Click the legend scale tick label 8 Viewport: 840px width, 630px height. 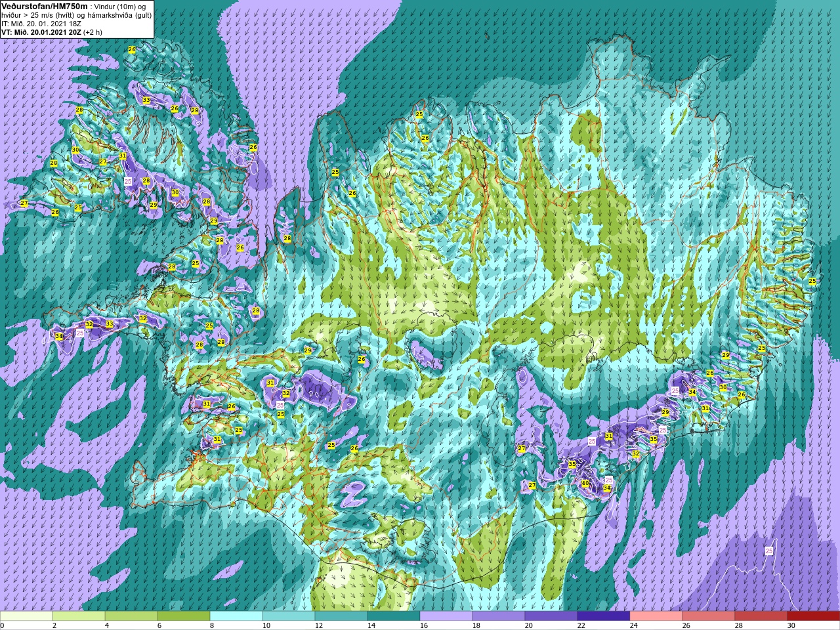click(211, 625)
